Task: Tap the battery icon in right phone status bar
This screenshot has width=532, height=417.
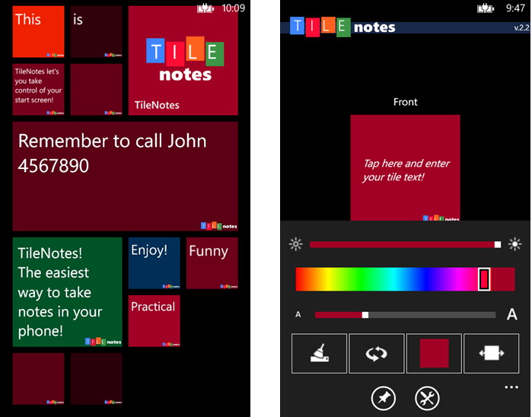Action: pyautogui.click(x=485, y=8)
